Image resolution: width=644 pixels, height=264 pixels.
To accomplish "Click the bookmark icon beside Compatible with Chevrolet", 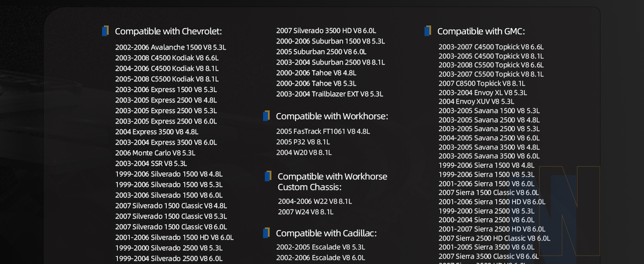I will tap(105, 31).
